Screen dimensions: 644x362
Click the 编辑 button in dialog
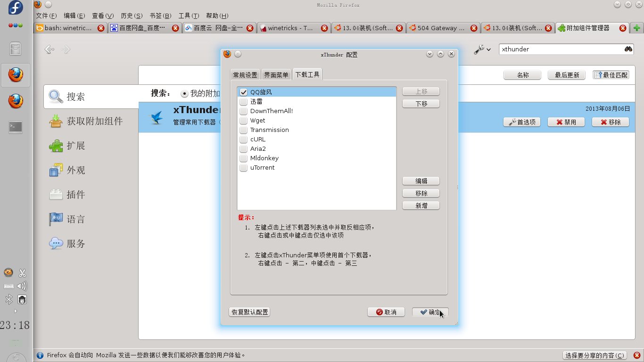coord(421,181)
